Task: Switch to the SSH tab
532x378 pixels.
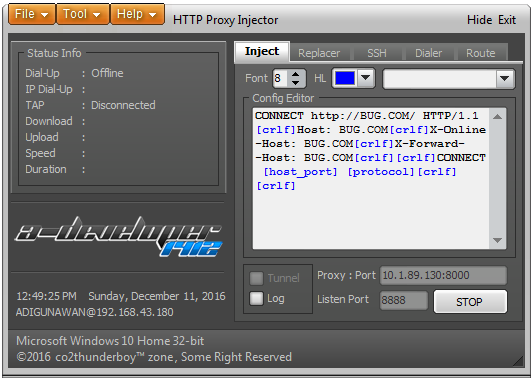Action: pyautogui.click(x=377, y=53)
